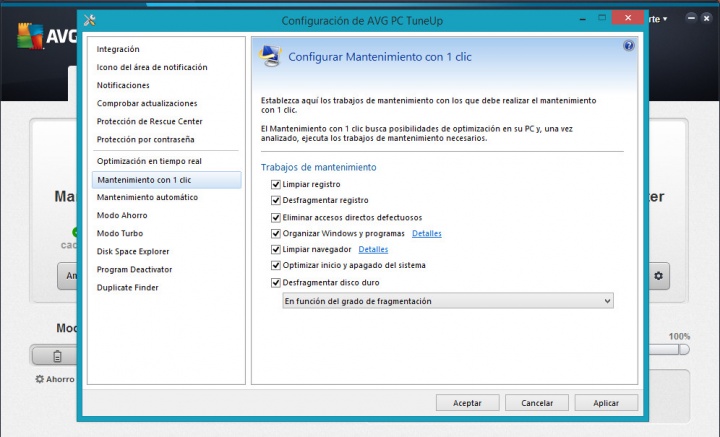Minimize the configuration dialog

click(582, 19)
